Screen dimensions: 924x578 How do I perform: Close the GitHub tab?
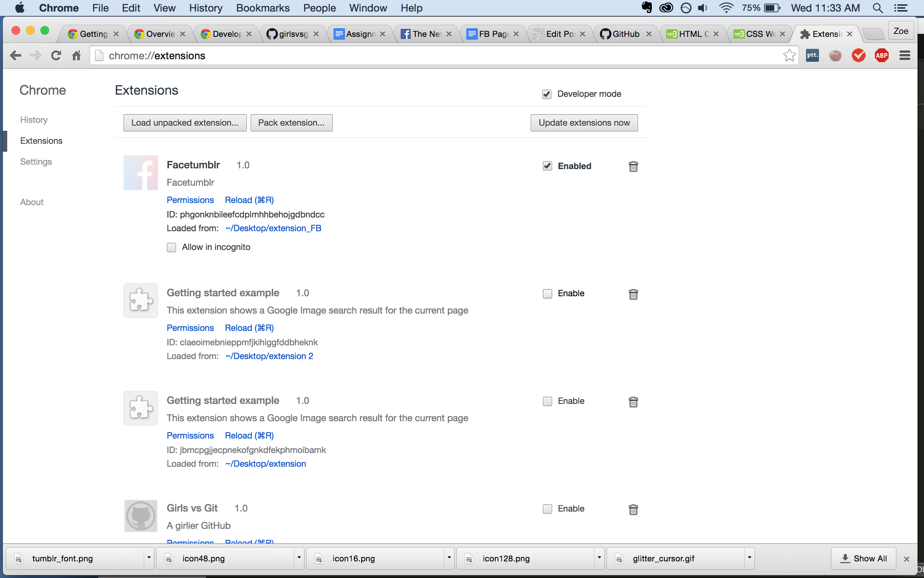click(x=648, y=34)
